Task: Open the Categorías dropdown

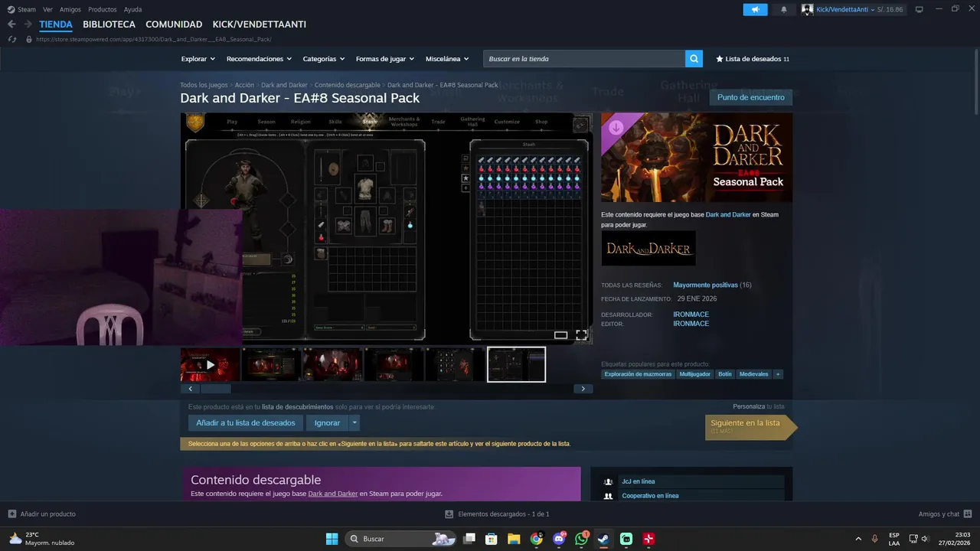Action: pyautogui.click(x=324, y=59)
